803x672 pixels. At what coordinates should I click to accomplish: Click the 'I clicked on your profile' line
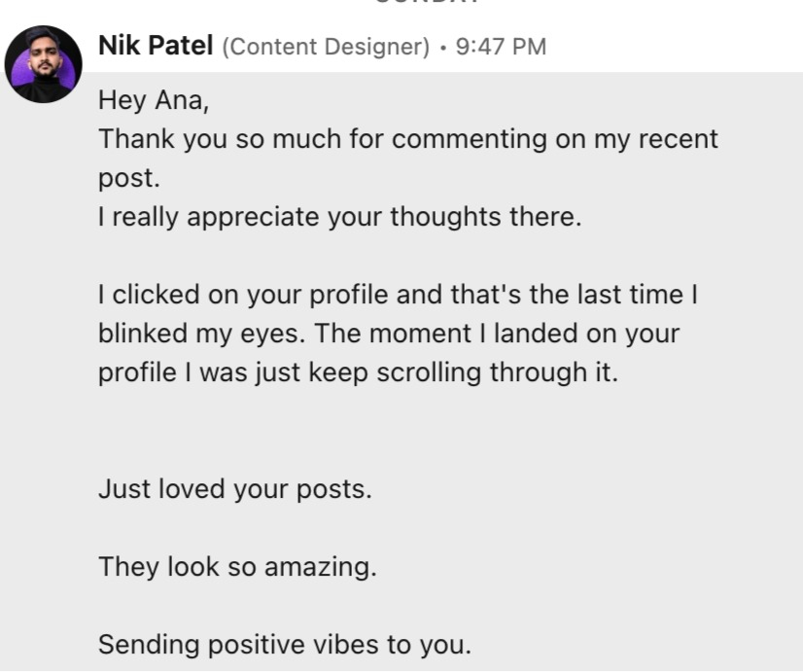coord(398,295)
